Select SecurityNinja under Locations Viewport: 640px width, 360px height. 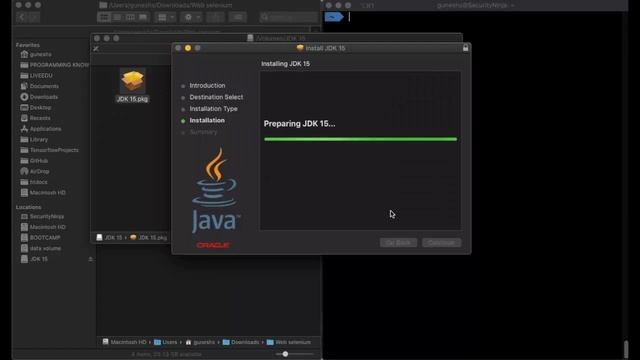coord(42,216)
